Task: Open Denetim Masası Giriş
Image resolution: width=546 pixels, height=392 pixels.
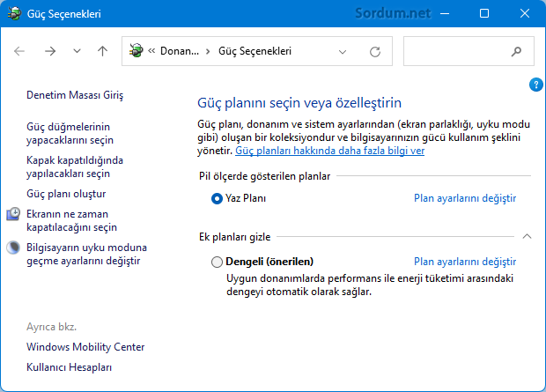Action: (x=75, y=95)
